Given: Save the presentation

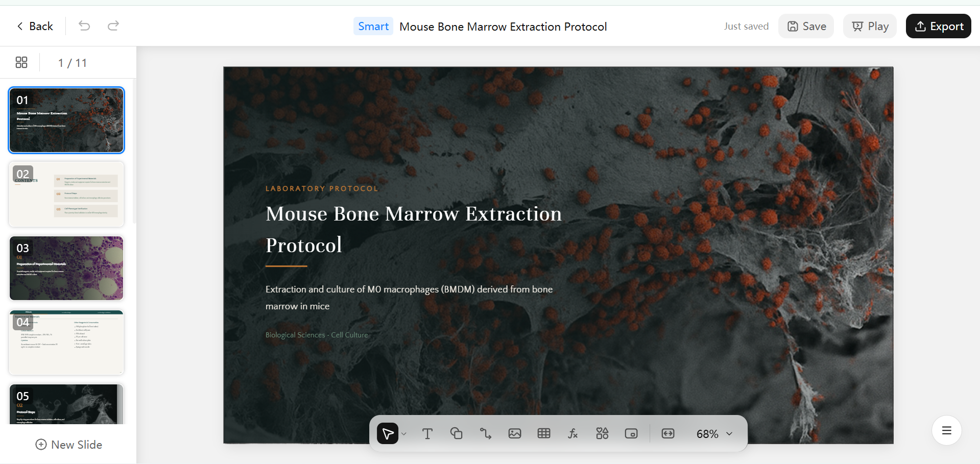Looking at the screenshot, I should (x=806, y=26).
